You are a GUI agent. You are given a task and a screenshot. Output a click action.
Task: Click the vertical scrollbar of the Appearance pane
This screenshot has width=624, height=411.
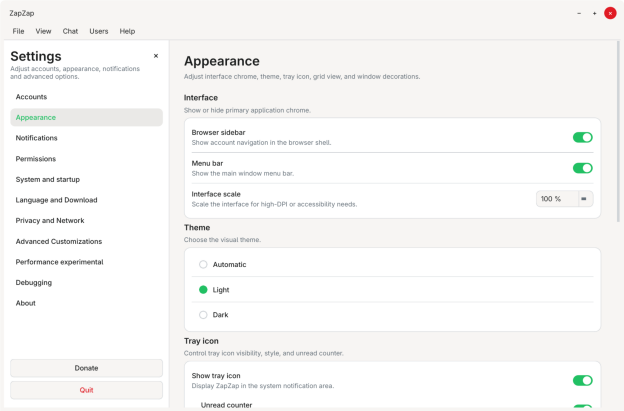click(618, 131)
